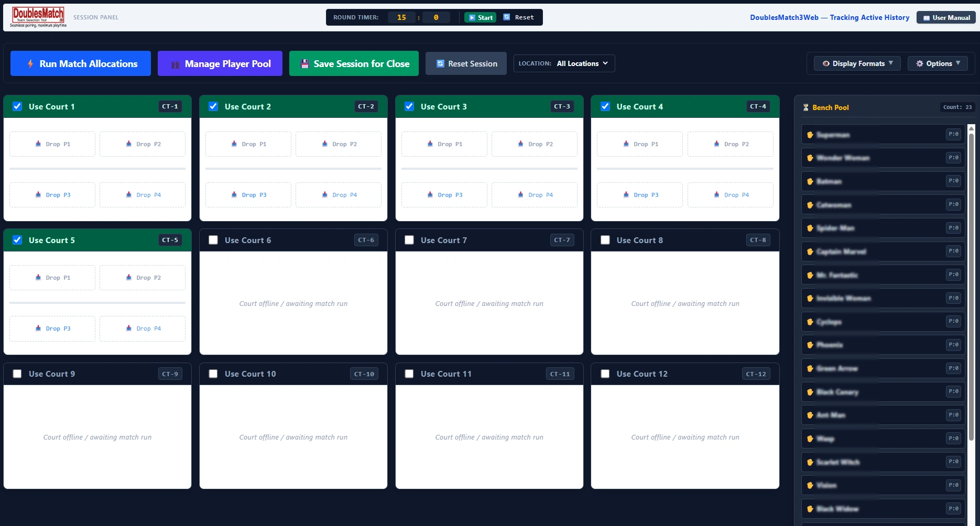
Task: Click the gear icon on Options
Action: pyautogui.click(x=919, y=63)
